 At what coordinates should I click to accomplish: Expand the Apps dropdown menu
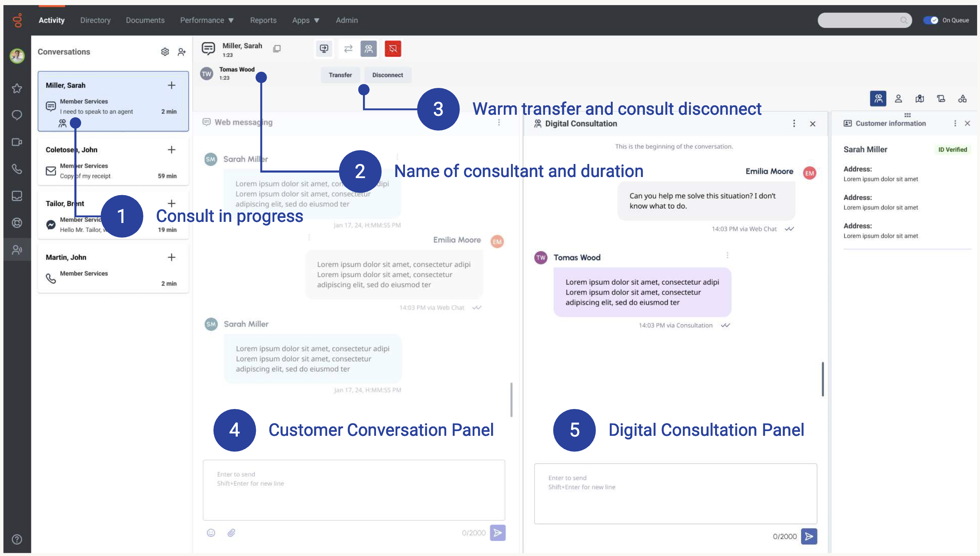[306, 20]
